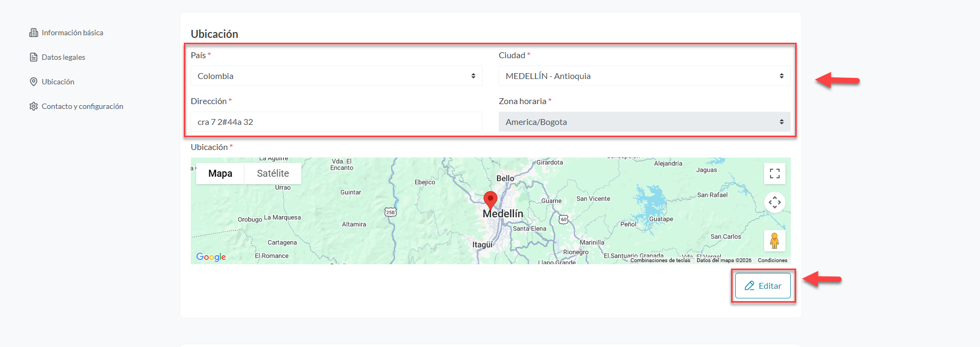The image size is (980, 347).
Task: Open Combinaciones de teclas map shortcuts
Action: [660, 261]
